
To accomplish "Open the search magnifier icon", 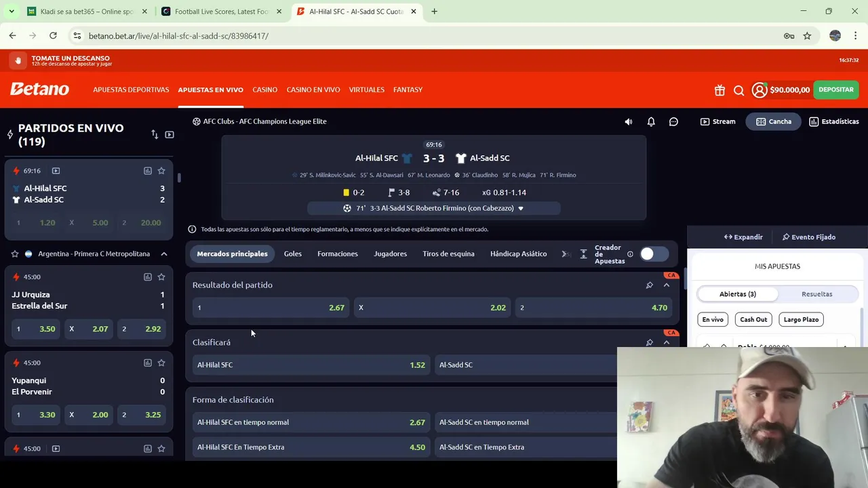I will [739, 90].
